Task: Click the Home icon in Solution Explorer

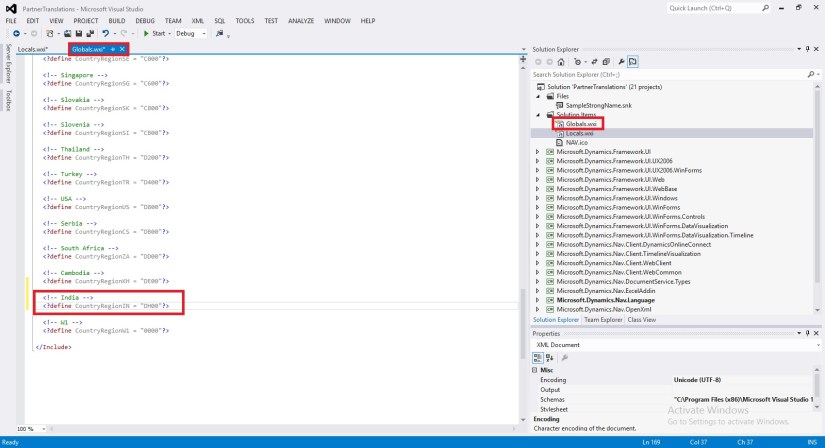Action: click(561, 61)
